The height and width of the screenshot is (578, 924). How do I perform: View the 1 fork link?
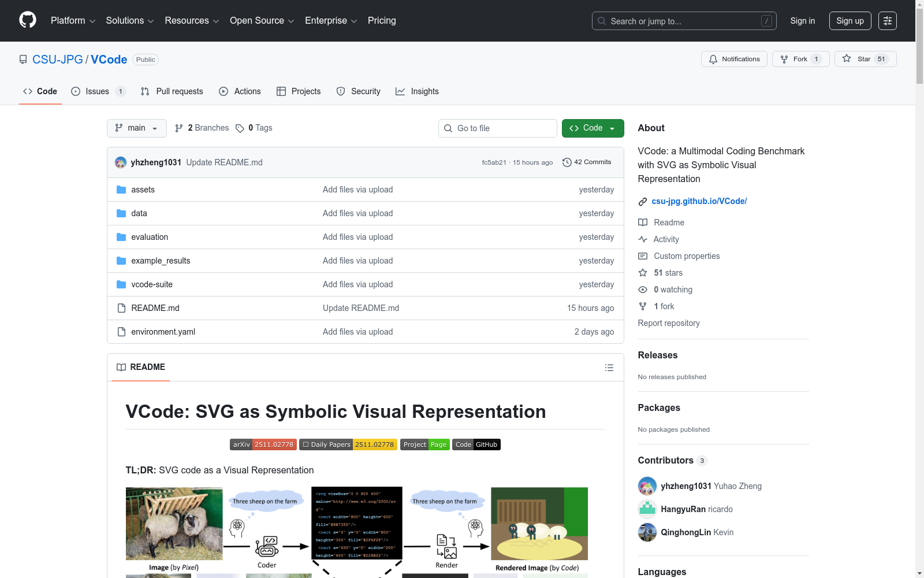(x=657, y=306)
